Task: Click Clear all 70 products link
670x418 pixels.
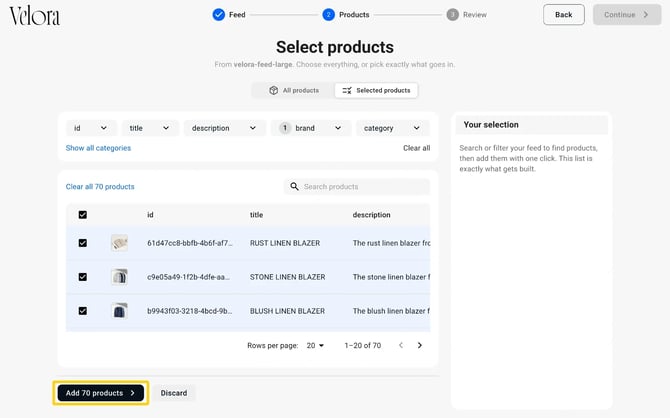Action: click(100, 186)
